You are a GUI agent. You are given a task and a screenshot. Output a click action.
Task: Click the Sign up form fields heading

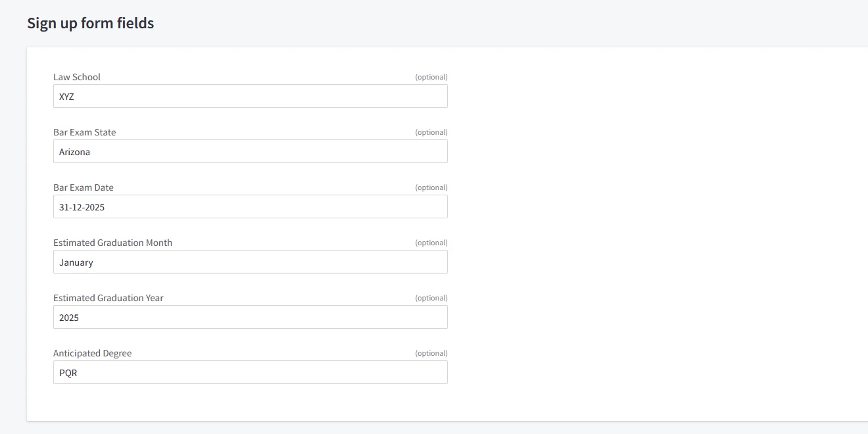90,23
